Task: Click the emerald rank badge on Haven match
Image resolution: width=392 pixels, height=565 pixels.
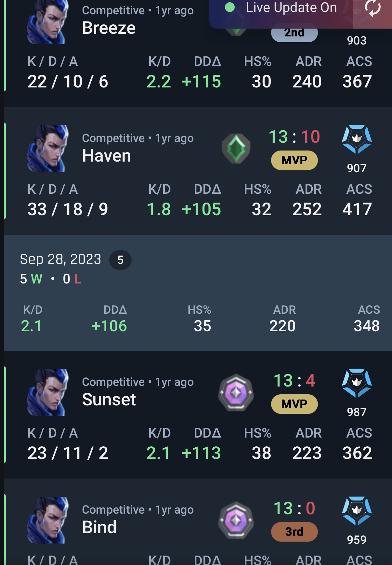Action: (x=236, y=149)
